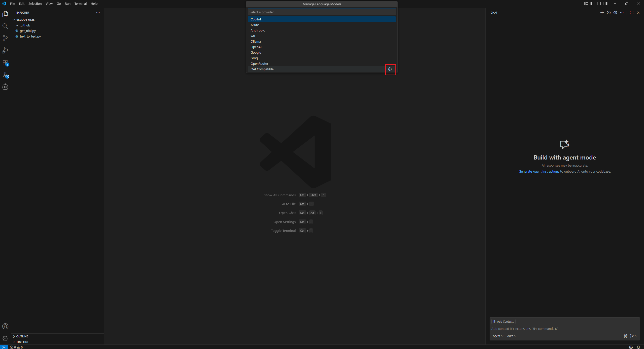Toggle the Primary Side Bar layout button
The height and width of the screenshot is (349, 644).
[x=592, y=4]
